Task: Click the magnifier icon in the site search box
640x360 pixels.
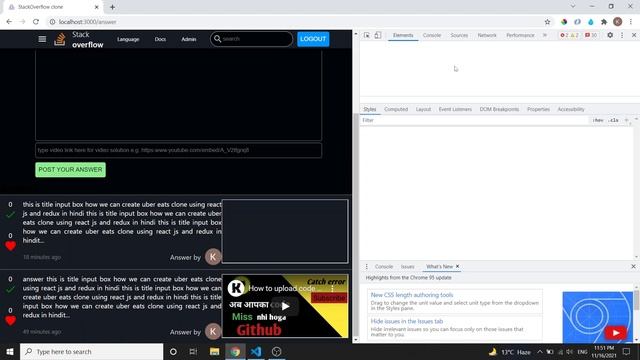Action: tap(218, 39)
